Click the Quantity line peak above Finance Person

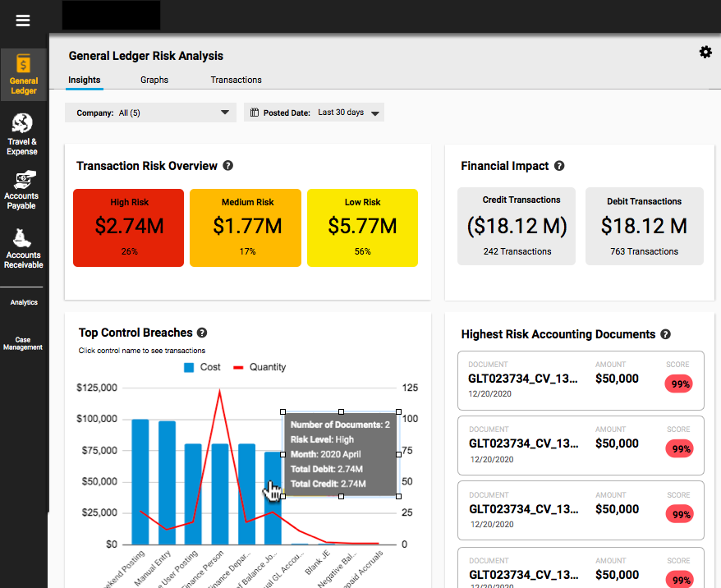click(219, 391)
